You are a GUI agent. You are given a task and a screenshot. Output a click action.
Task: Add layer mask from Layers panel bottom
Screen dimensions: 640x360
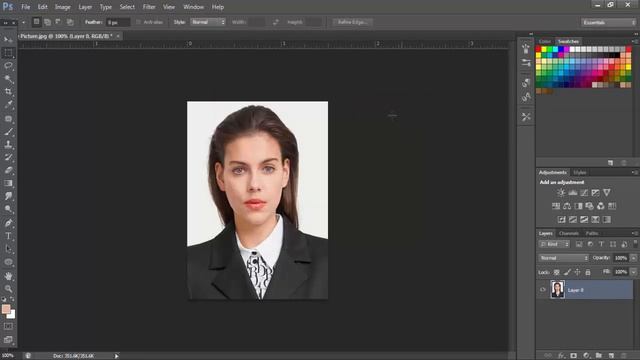point(573,356)
